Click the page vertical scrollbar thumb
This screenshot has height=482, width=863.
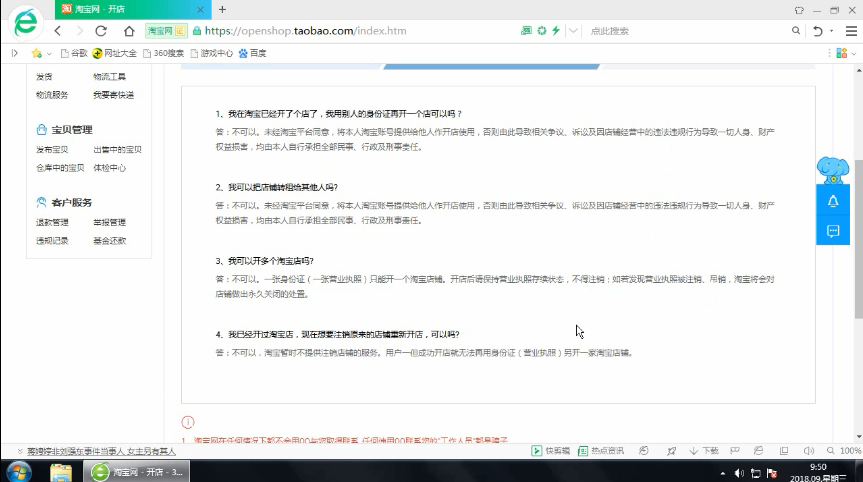tap(859, 238)
